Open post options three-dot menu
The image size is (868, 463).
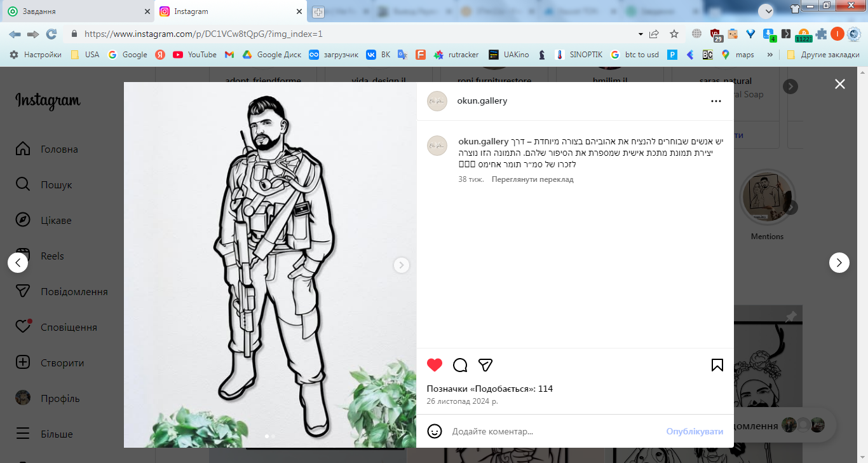[x=716, y=101]
